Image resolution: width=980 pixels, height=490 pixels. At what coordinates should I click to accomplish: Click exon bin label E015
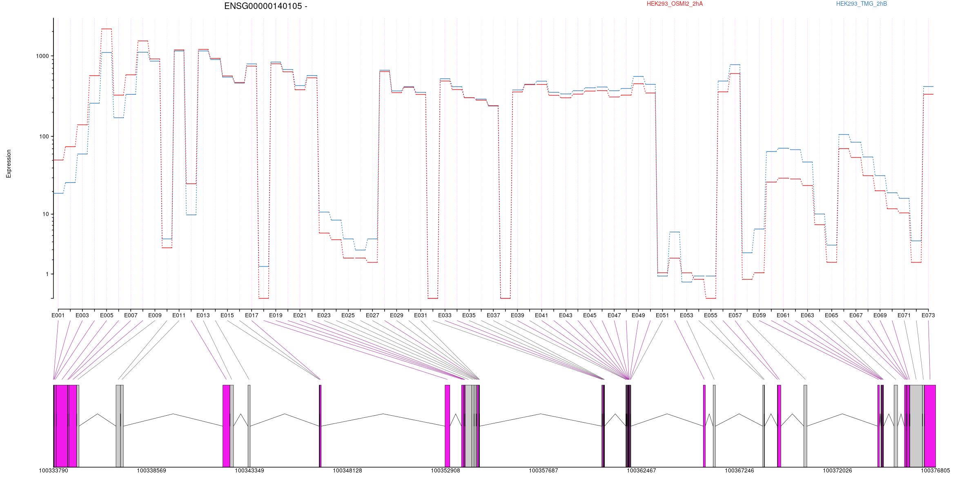(x=227, y=315)
